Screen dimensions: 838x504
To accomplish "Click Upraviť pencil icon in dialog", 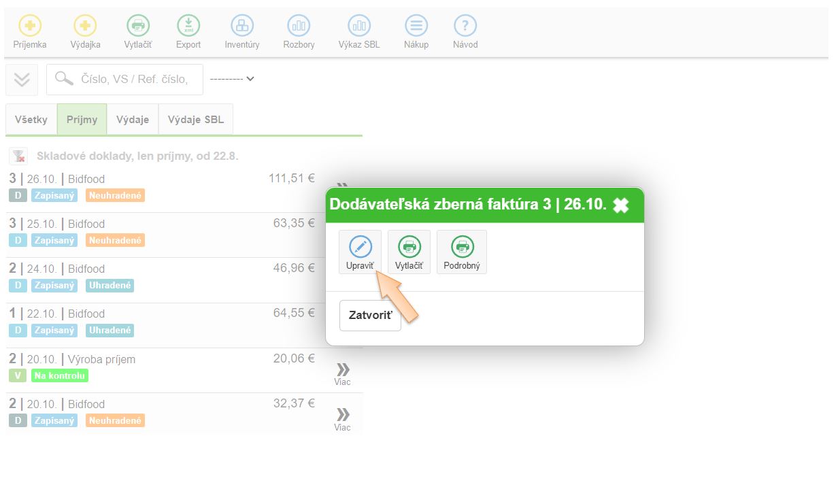I will pyautogui.click(x=361, y=248).
